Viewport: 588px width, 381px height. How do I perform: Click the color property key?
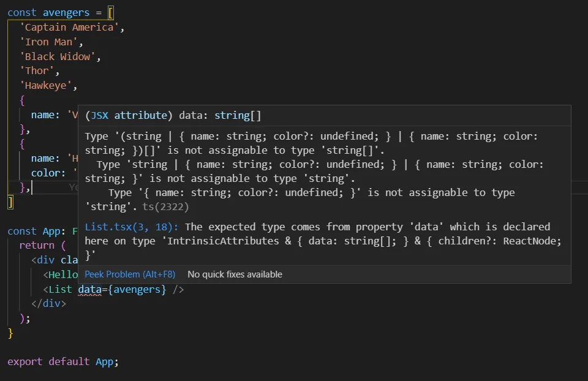click(x=48, y=173)
